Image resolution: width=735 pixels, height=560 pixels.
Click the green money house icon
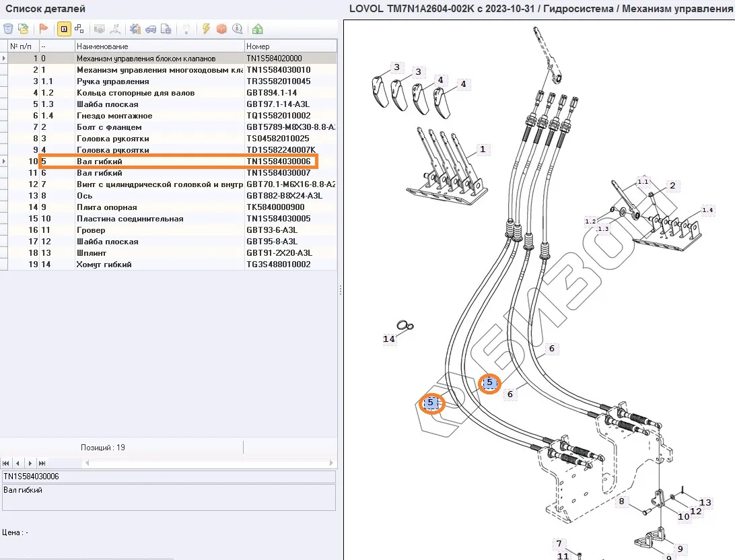tap(258, 29)
